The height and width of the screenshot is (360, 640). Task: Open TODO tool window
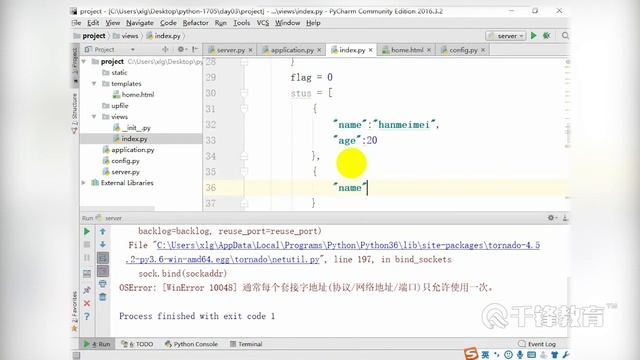[x=137, y=344]
